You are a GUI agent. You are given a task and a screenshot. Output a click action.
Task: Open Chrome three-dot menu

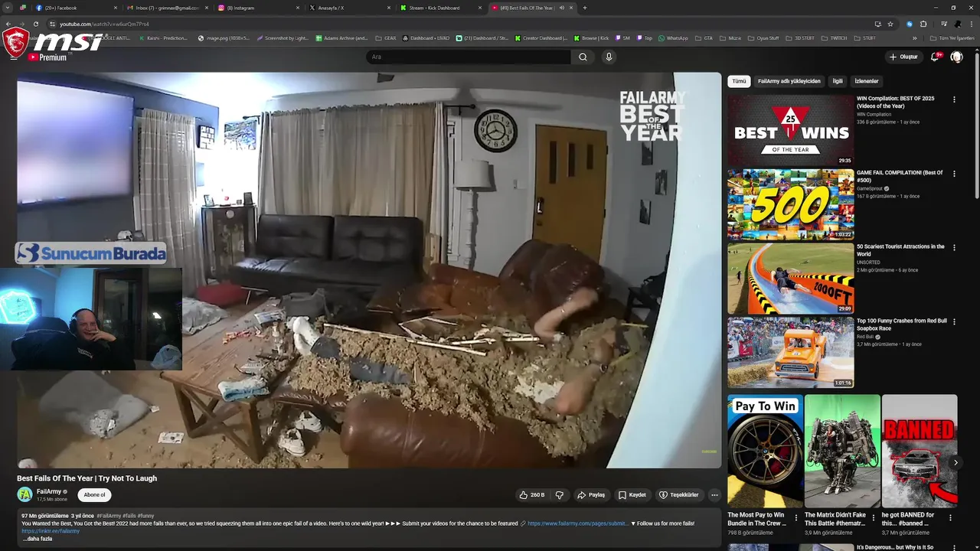point(972,24)
